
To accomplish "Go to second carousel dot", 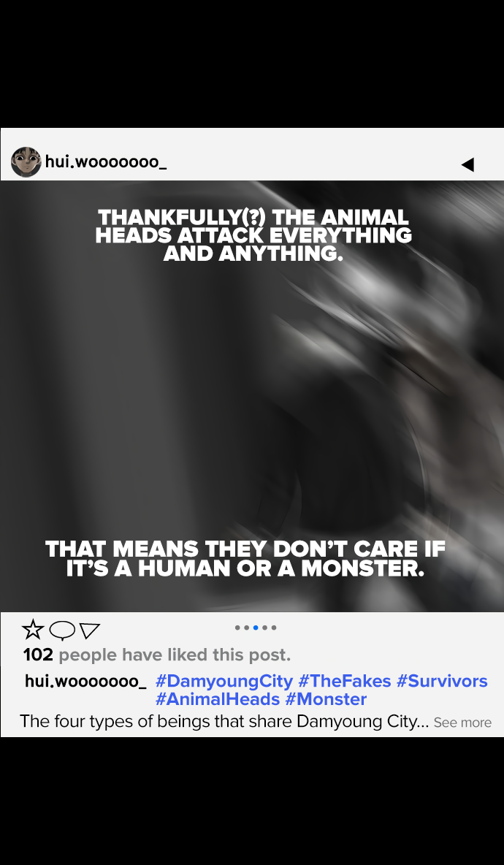I will tap(246, 628).
